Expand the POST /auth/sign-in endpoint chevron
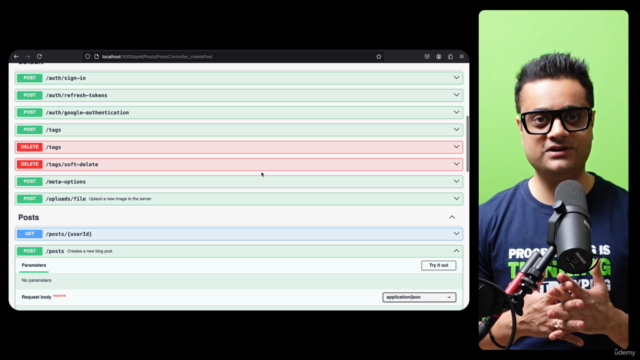640x360 pixels. (456, 78)
